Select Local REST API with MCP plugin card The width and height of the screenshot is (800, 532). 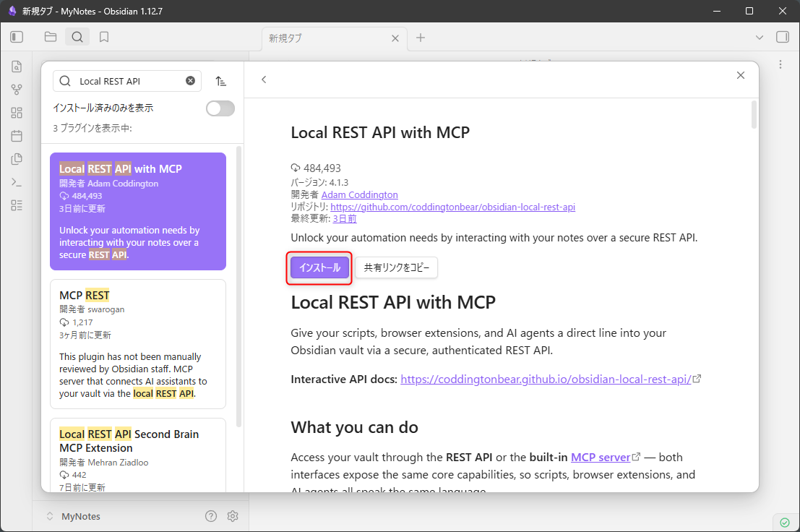coord(138,211)
